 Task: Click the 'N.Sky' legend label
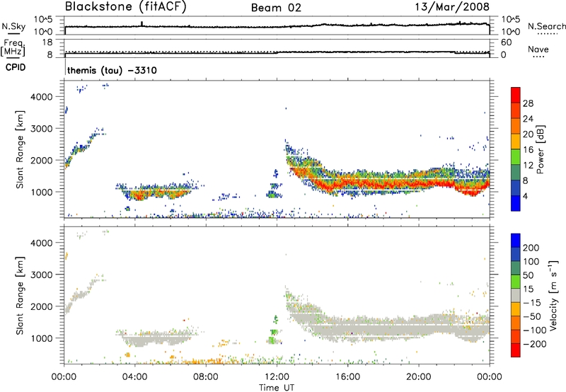pos(13,26)
